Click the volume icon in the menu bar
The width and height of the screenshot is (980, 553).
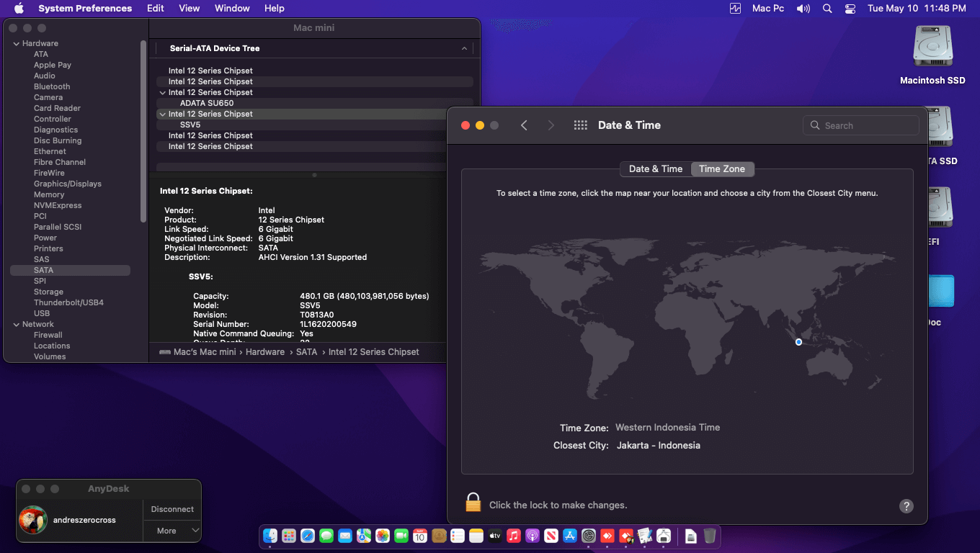tap(803, 9)
